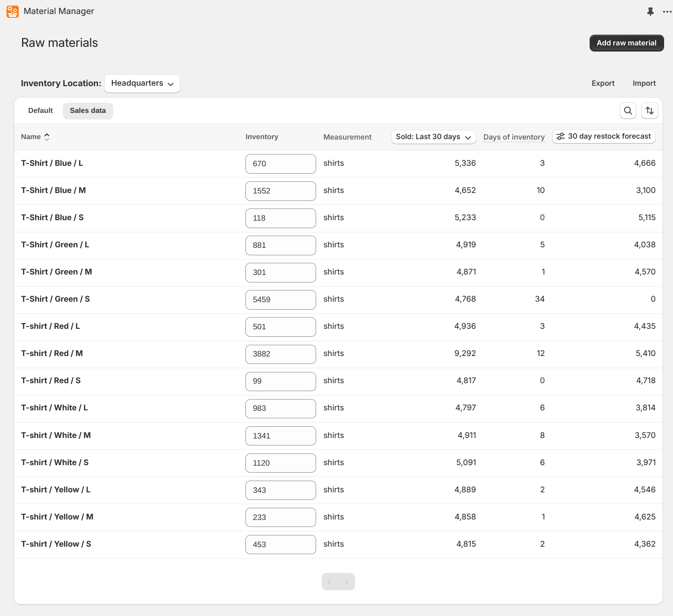Select the T-shirt / White / S name
This screenshot has width=673, height=616.
(55, 462)
